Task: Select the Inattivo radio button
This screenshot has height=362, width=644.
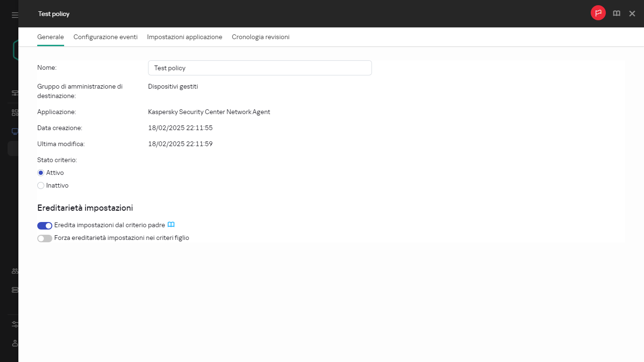Action: 41,186
